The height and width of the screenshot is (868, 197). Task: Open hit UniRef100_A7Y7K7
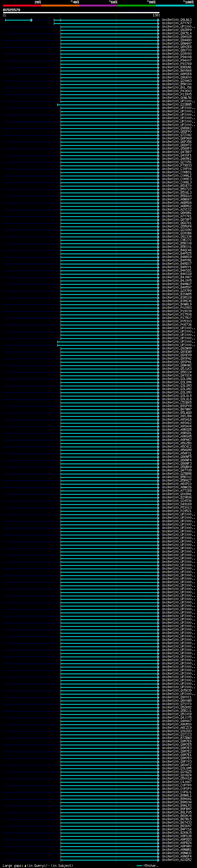click(x=177, y=23)
